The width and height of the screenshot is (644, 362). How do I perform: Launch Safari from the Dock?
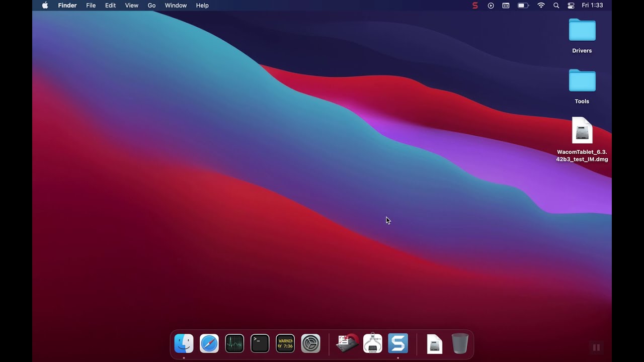[209, 344]
